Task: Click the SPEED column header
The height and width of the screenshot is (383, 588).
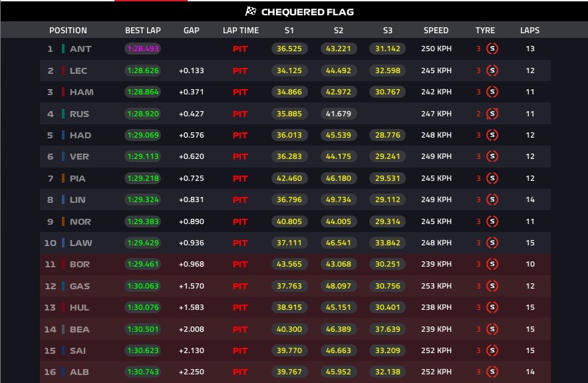Action: click(x=436, y=31)
